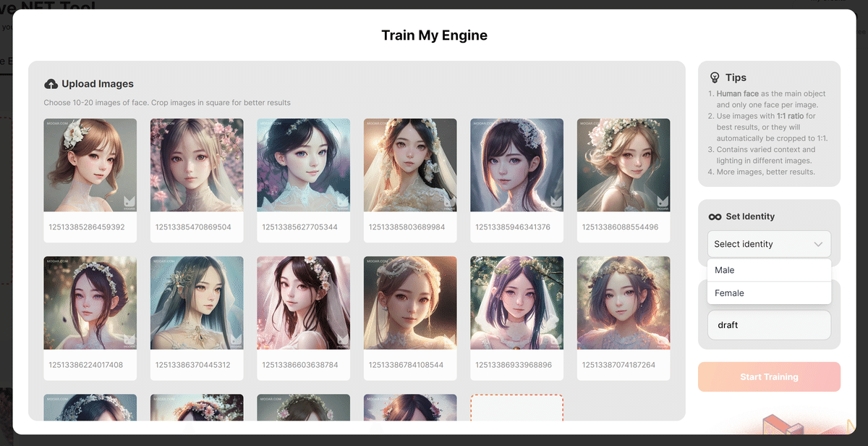Select image thumbnail 12513385803689984

(410, 165)
